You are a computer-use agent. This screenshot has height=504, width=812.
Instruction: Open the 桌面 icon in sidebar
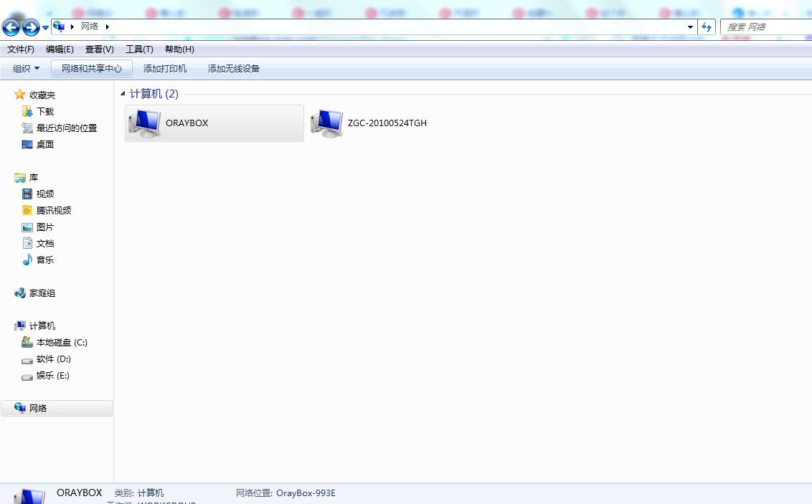[x=27, y=144]
